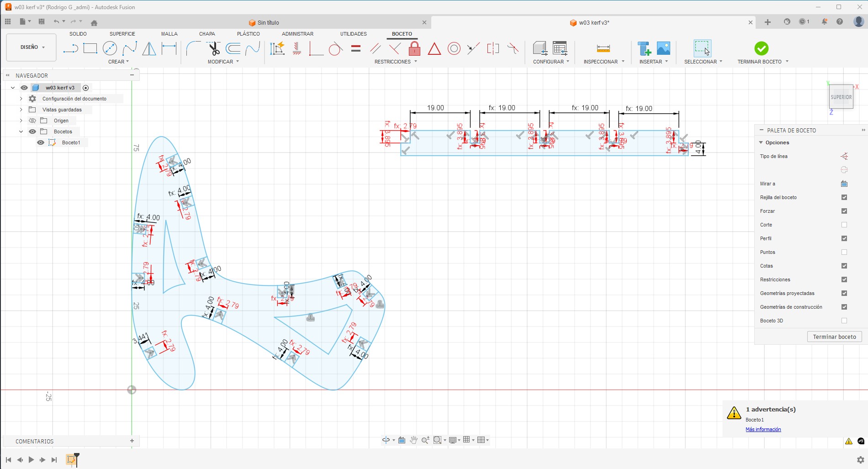Open the Help question mark menu
Screen dimensions: 868x469
point(840,21)
